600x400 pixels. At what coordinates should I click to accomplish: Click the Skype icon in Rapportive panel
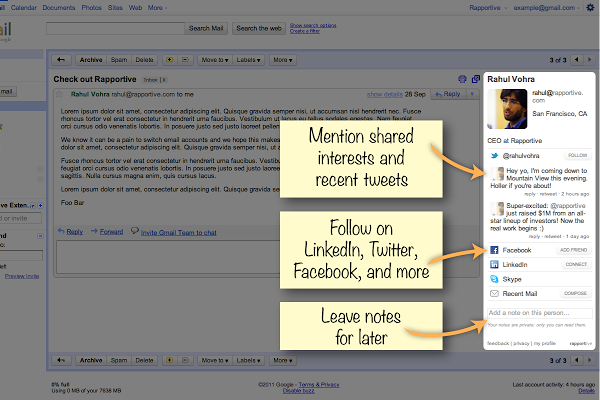492,279
